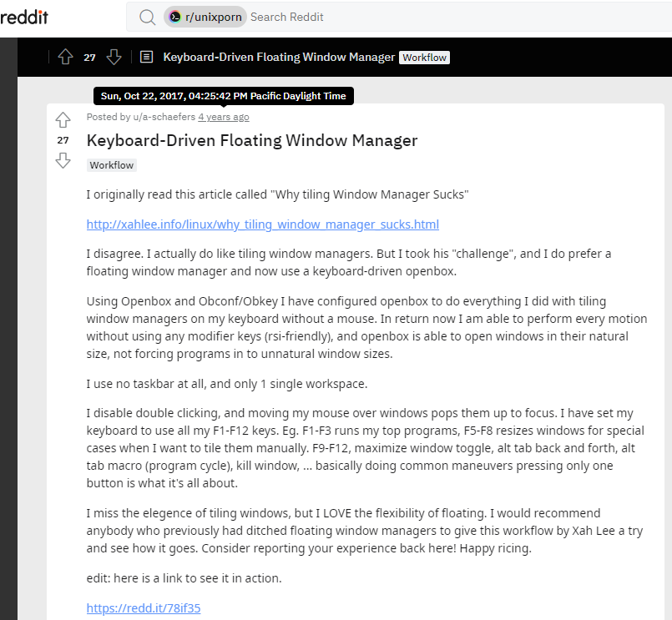Select the Workflow flair below the post title
The width and height of the screenshot is (672, 620).
pyautogui.click(x=111, y=165)
